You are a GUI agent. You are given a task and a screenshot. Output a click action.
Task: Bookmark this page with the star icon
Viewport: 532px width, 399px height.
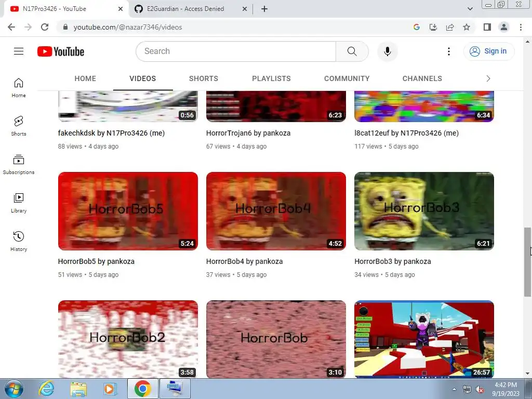coord(467,27)
